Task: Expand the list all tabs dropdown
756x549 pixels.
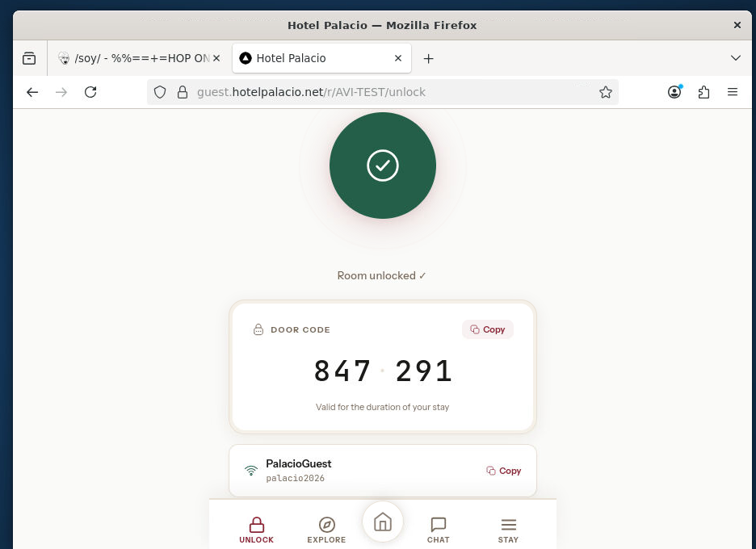Action: (735, 58)
